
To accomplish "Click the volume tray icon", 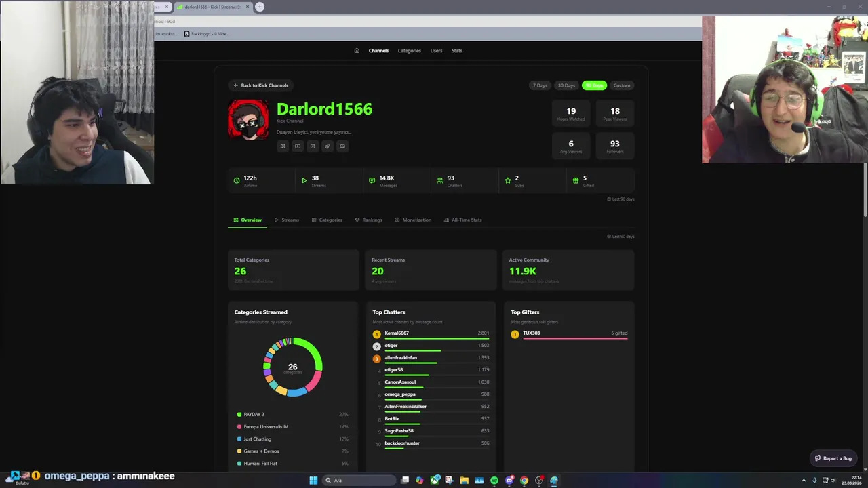I will click(833, 480).
